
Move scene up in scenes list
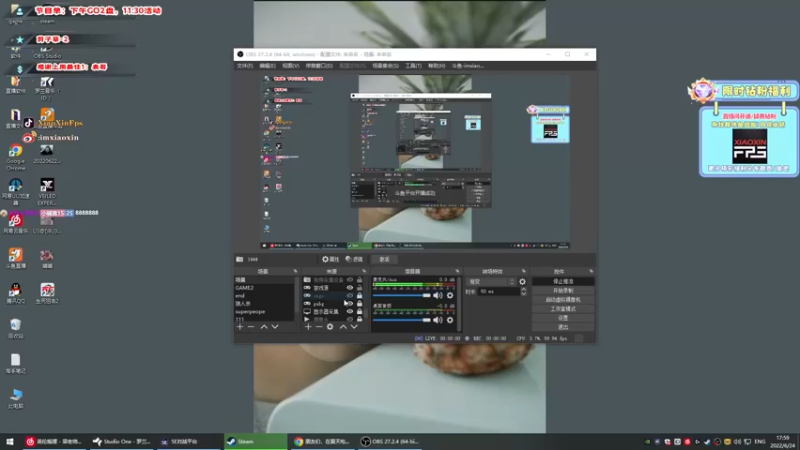click(x=264, y=327)
